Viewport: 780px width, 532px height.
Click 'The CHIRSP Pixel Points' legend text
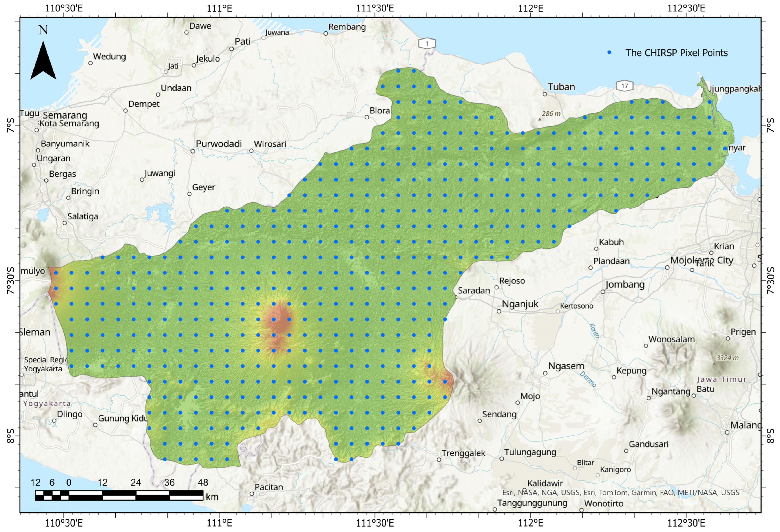coord(676,53)
